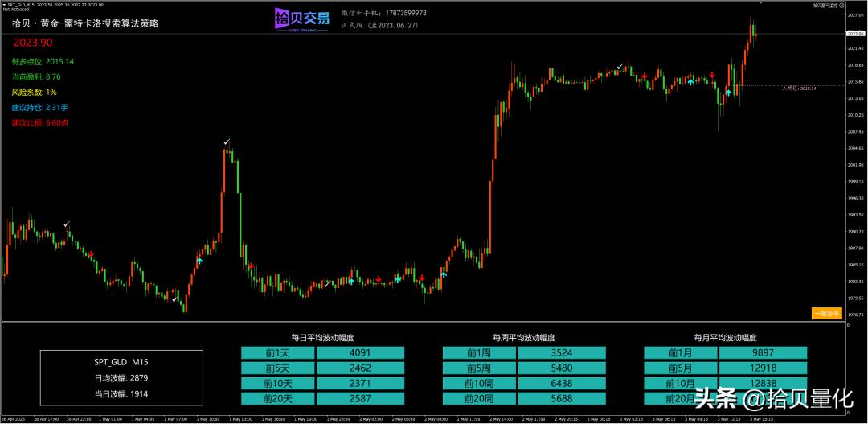Click the 前5天 cell
The image size is (868, 424).
278,368
